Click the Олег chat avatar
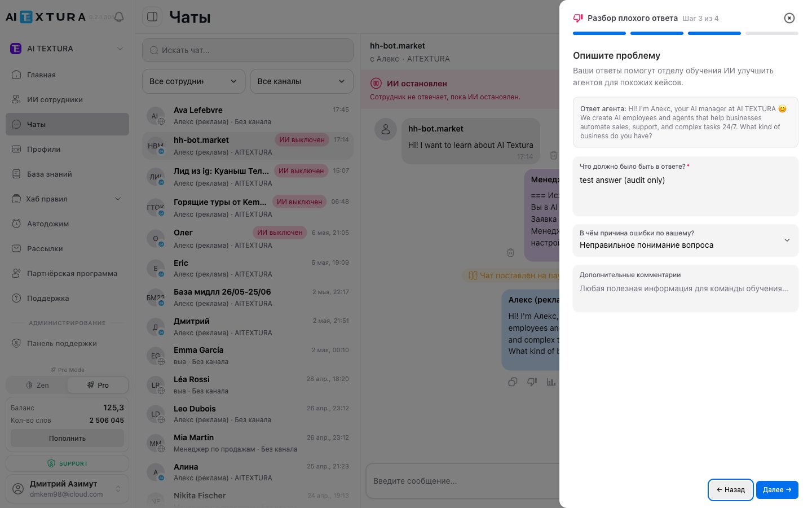Viewport: 812px width, 508px height. 155,239
